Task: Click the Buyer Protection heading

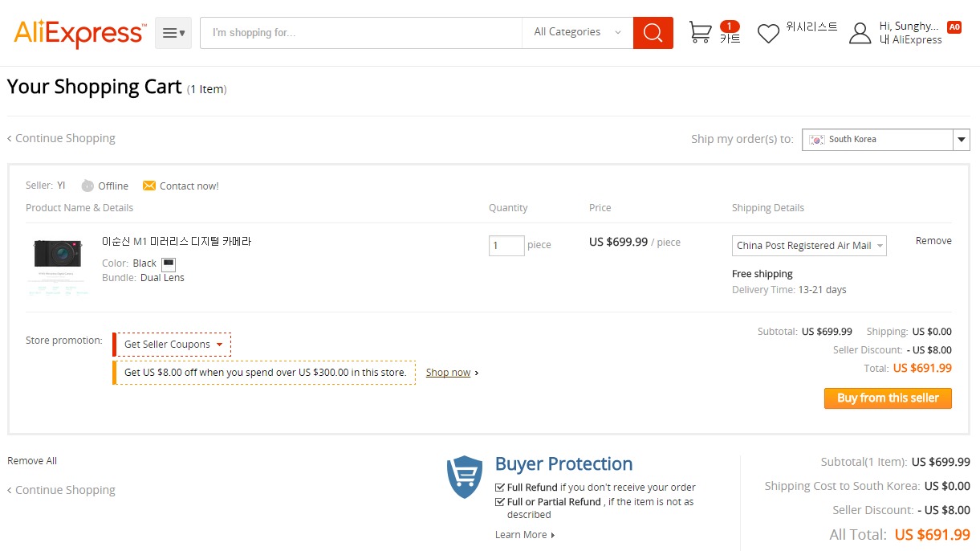Action: point(563,464)
